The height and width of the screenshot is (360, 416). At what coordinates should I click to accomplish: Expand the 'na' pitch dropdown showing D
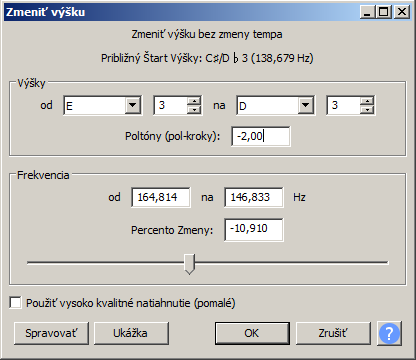pyautogui.click(x=306, y=105)
